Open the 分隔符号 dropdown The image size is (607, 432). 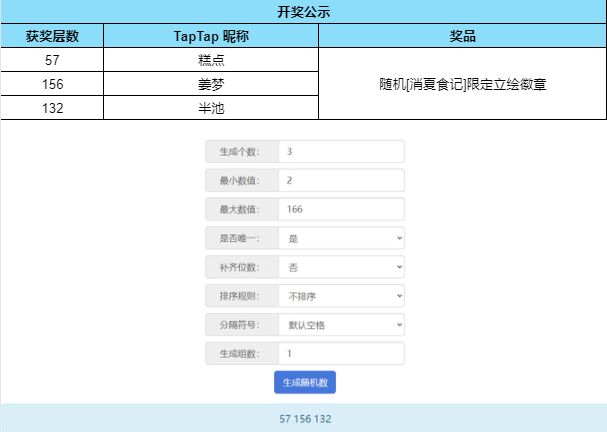click(341, 325)
